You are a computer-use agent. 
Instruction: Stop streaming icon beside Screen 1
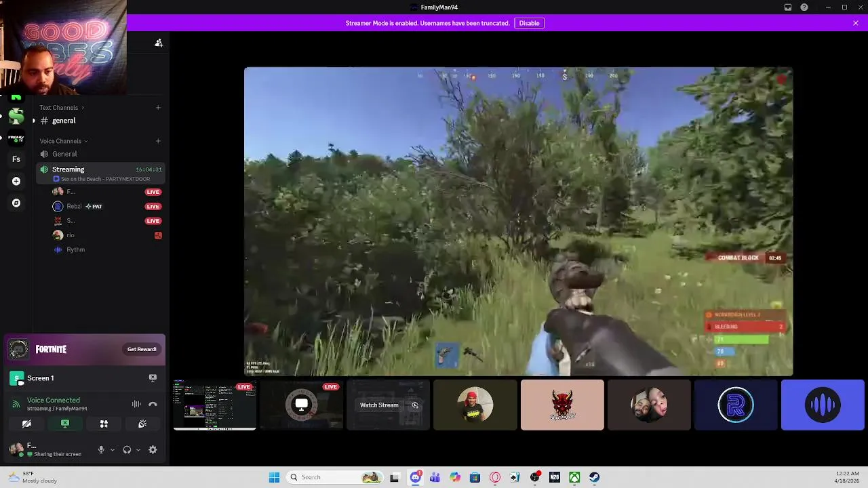(x=153, y=378)
